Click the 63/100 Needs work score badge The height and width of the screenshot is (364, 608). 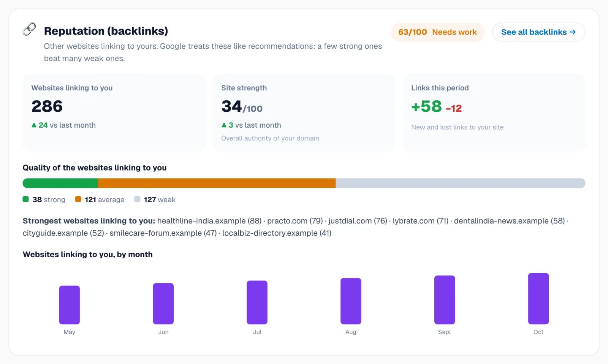pyautogui.click(x=437, y=32)
